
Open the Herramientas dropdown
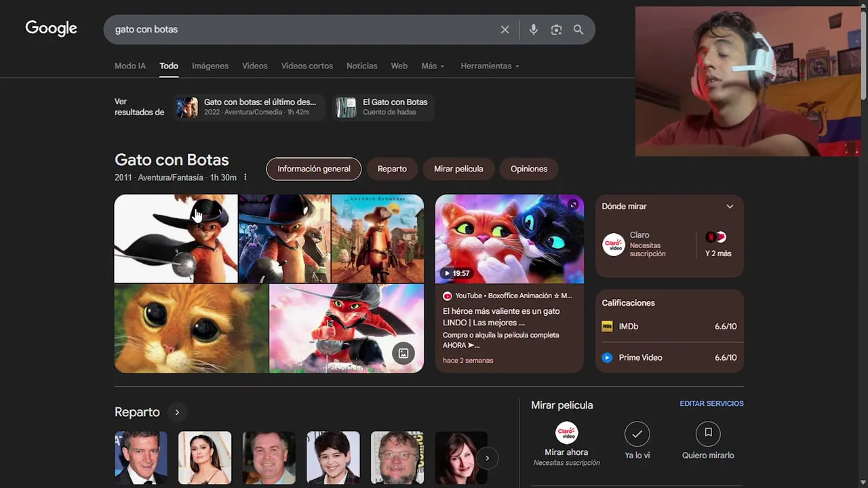pyautogui.click(x=490, y=66)
